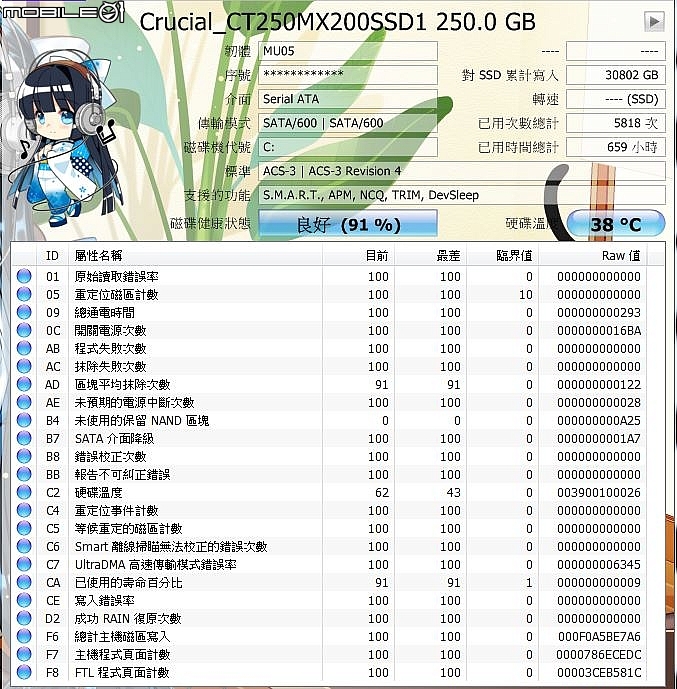Click the supported features field with TRIM

[462, 195]
